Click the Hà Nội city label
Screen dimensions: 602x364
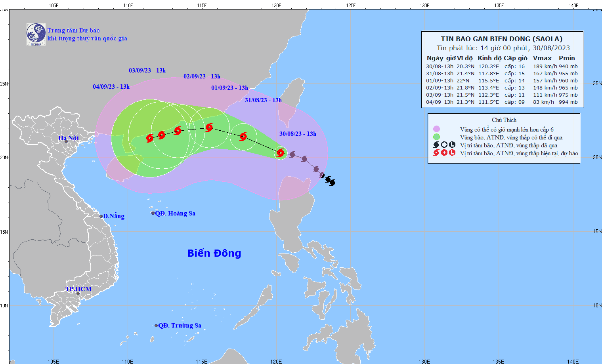(69, 138)
